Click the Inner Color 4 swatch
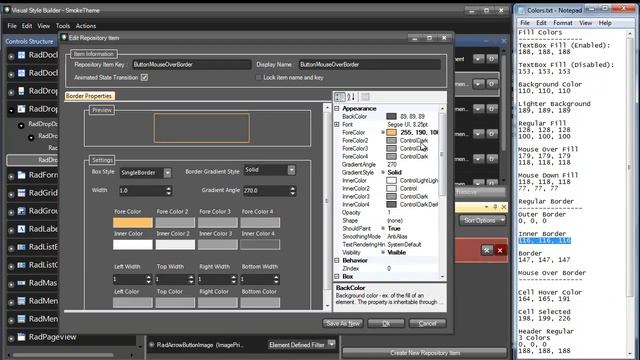This screenshot has width=640, height=360. [260, 244]
